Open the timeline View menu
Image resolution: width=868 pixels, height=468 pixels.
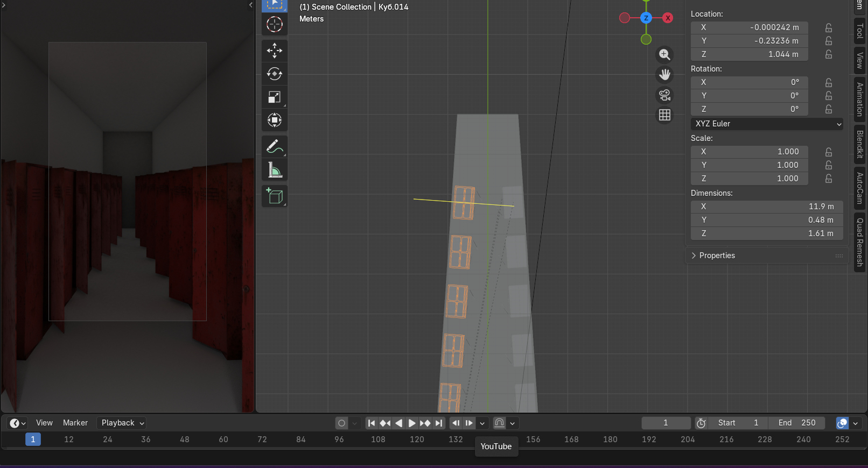tap(44, 423)
